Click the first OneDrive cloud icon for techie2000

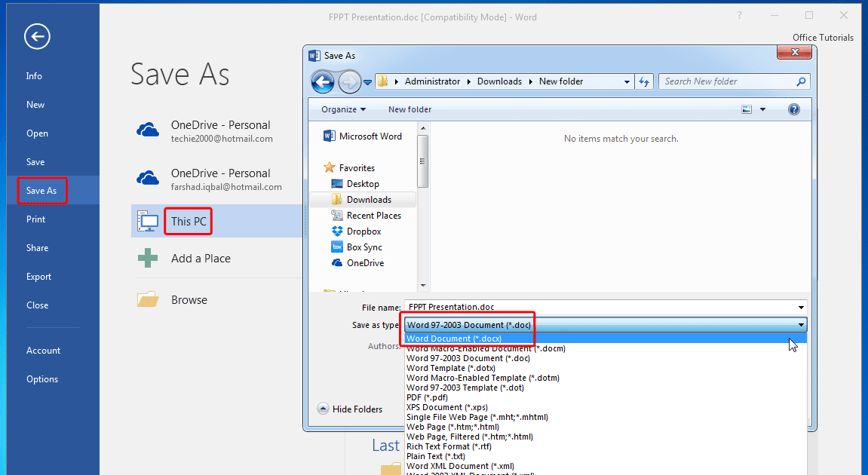(x=148, y=130)
